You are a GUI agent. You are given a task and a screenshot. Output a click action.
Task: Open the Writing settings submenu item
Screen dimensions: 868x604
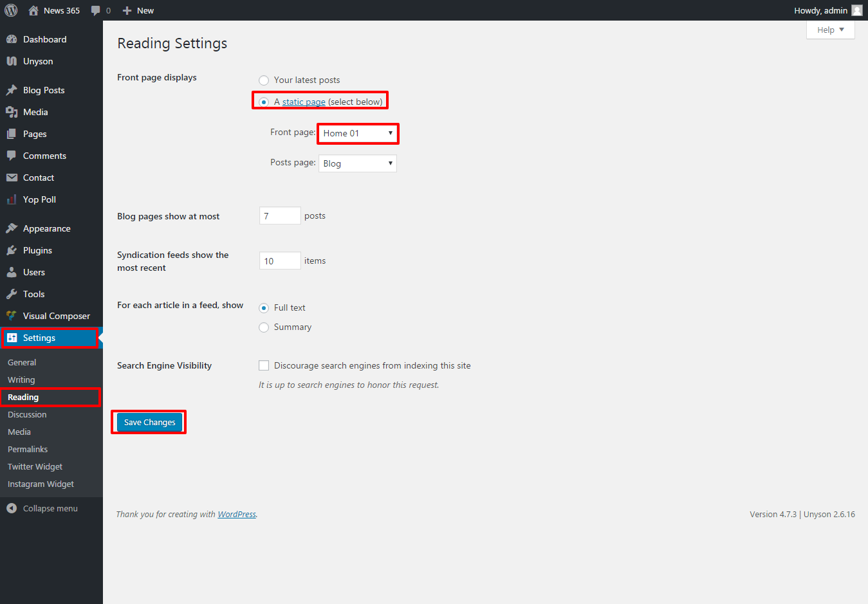coord(21,380)
